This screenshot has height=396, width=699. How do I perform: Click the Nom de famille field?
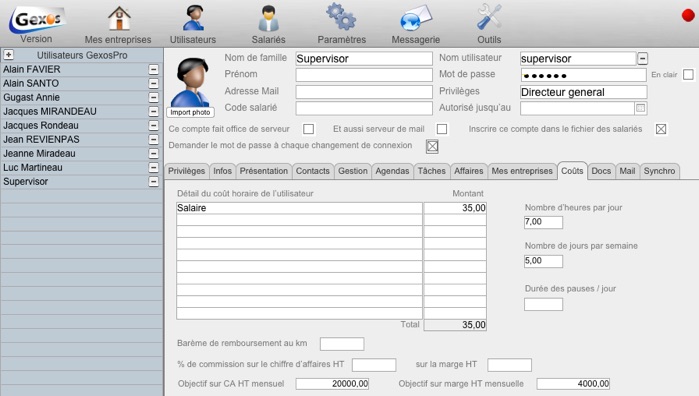pyautogui.click(x=364, y=58)
